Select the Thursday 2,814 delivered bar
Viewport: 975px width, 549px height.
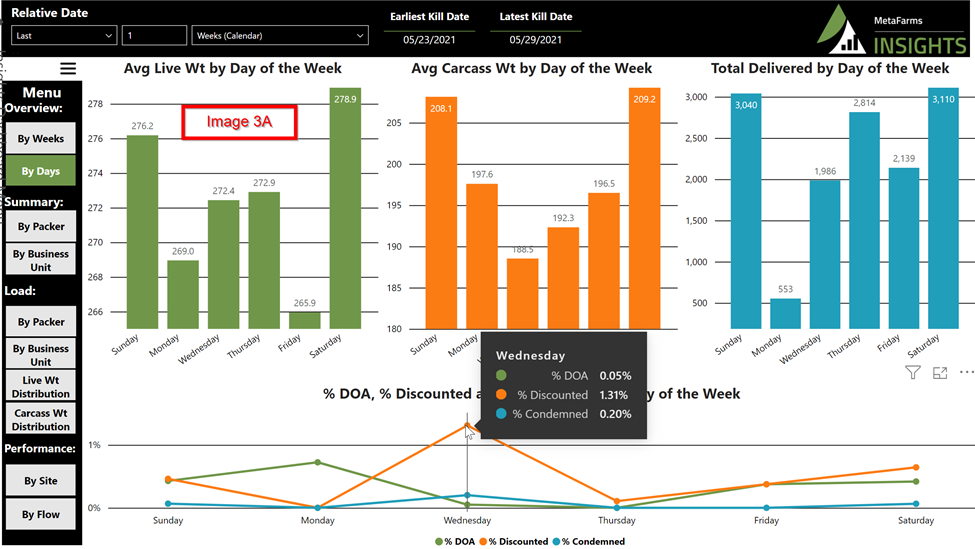864,221
